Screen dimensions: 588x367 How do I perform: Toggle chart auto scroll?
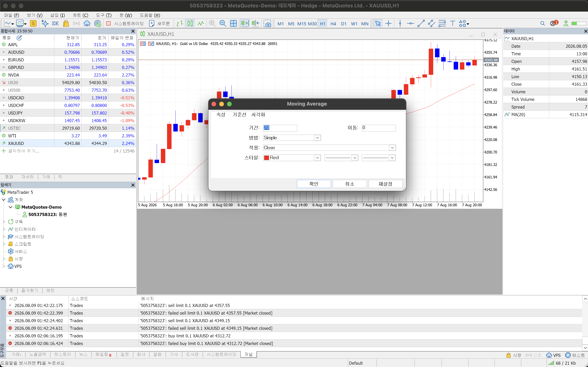tap(245, 24)
